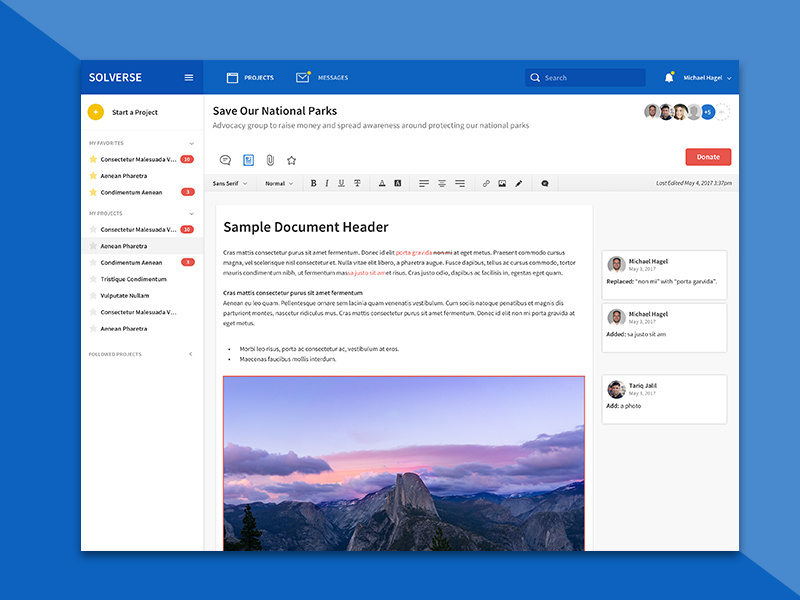
Task: Toggle bold formatting
Action: click(313, 183)
